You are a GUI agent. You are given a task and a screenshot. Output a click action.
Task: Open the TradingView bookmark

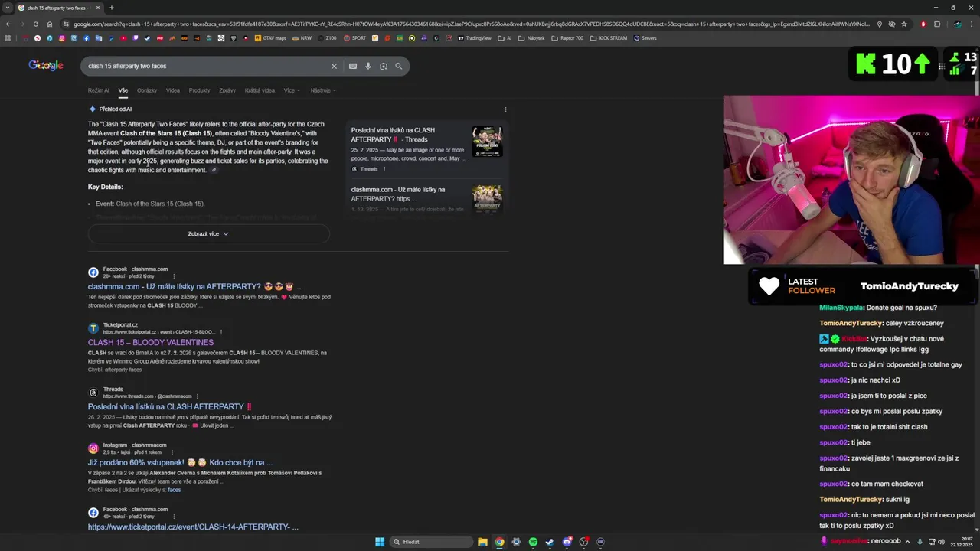[x=474, y=37]
